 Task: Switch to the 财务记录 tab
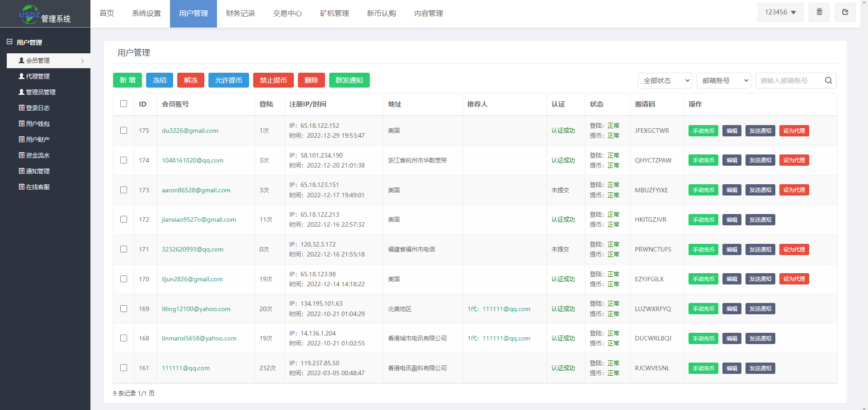click(x=240, y=14)
